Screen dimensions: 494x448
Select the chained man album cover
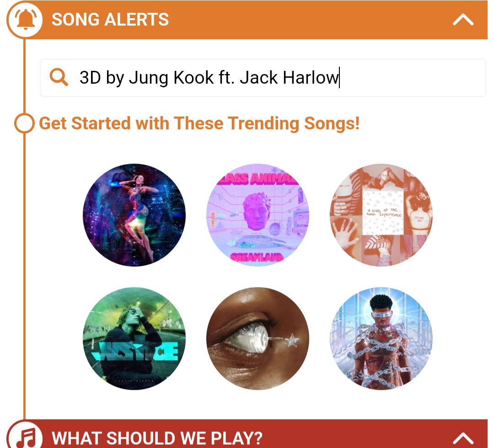(381, 338)
